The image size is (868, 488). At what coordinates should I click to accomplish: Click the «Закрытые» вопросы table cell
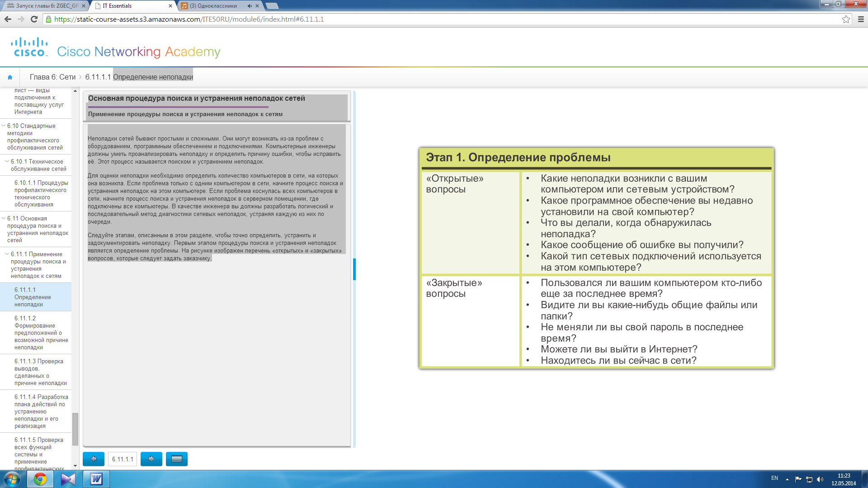click(x=471, y=321)
